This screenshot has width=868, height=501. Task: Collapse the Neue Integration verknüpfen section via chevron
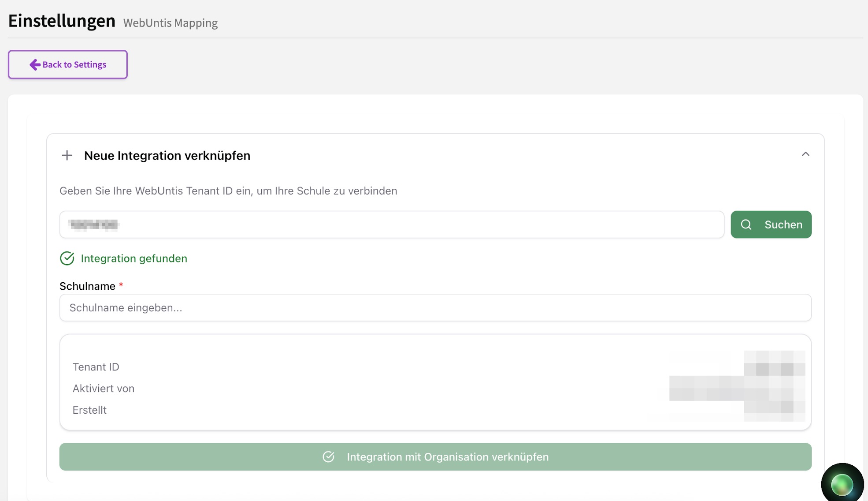805,154
